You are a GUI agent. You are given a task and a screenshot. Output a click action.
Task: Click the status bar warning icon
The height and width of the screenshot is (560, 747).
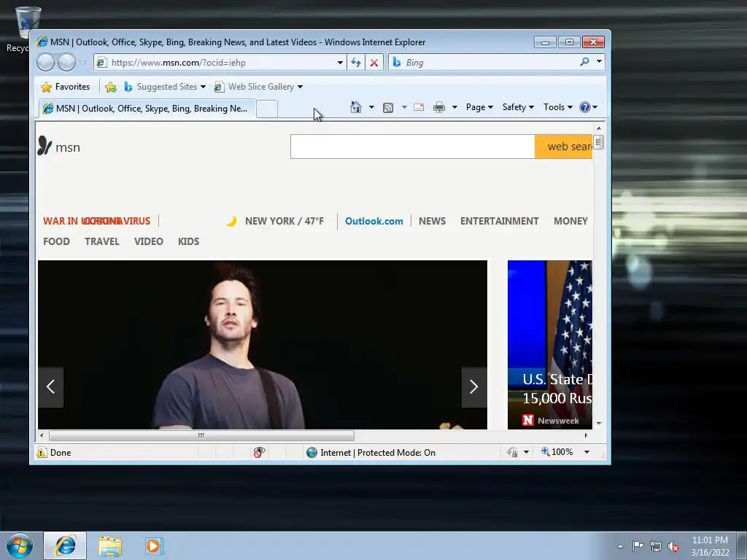pyautogui.click(x=42, y=452)
